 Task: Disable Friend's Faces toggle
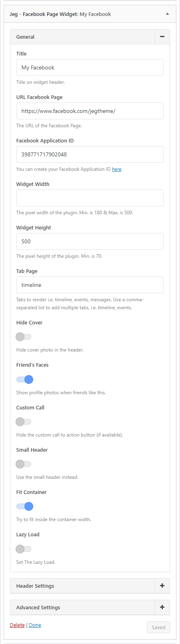point(24,379)
